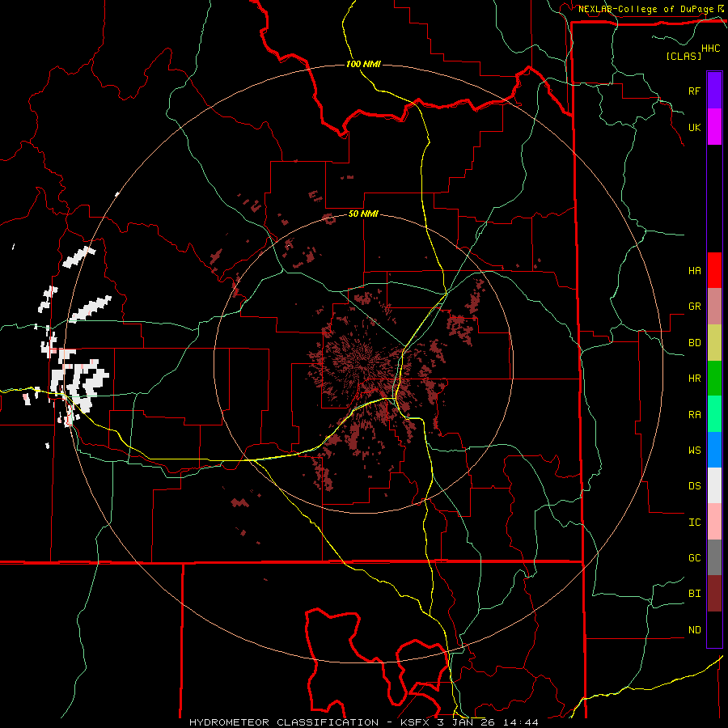Viewport: 728px width, 728px height.
Task: Click the IC legend label
Action: [694, 523]
